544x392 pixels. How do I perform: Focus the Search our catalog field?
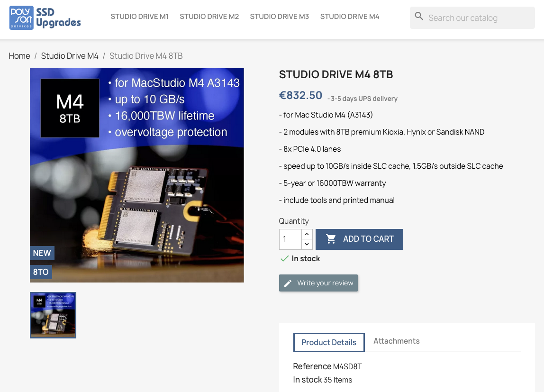(472, 18)
